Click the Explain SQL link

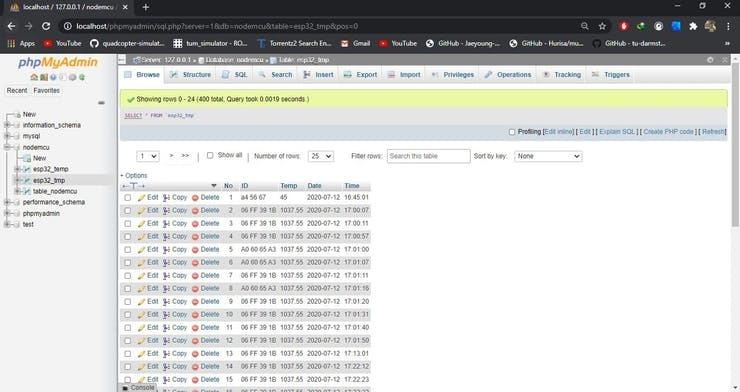coord(617,132)
